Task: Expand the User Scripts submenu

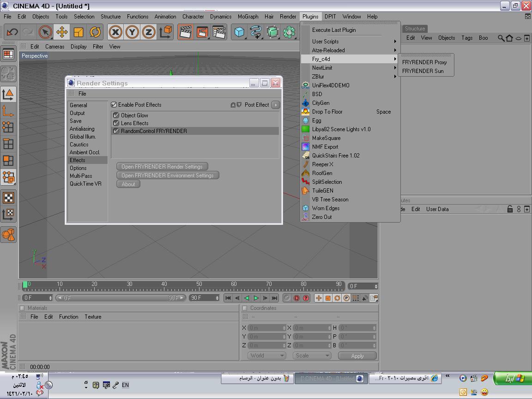Action: tap(351, 42)
